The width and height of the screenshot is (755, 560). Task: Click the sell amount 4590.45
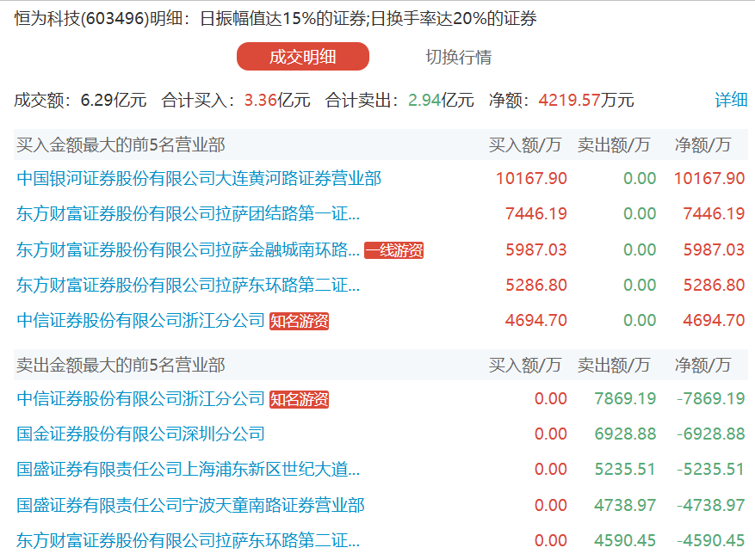tap(625, 540)
